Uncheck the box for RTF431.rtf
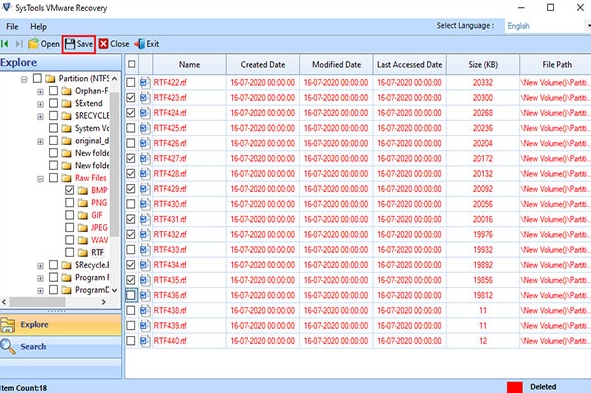Screen dimensions: 591x393 (x=131, y=219)
